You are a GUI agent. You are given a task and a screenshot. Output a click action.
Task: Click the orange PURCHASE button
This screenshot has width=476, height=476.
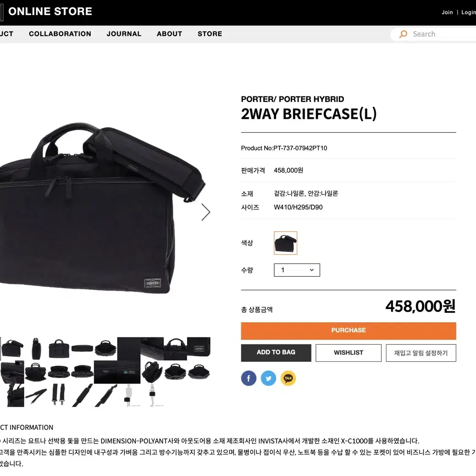tap(348, 331)
